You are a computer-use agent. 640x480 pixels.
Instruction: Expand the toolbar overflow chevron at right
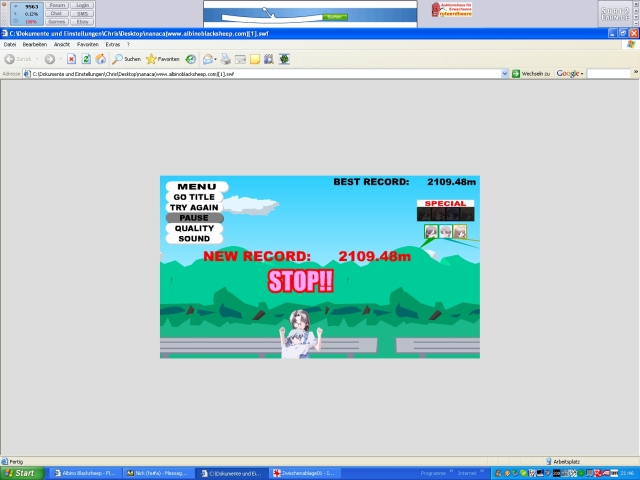[x=636, y=72]
